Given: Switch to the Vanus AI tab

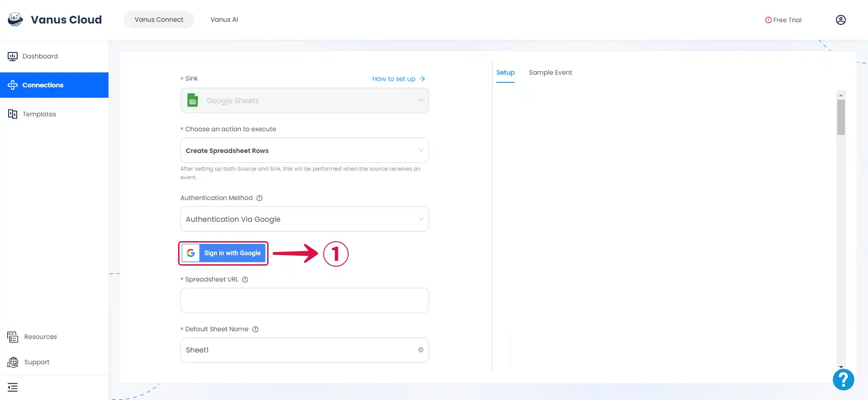Looking at the screenshot, I should [224, 19].
